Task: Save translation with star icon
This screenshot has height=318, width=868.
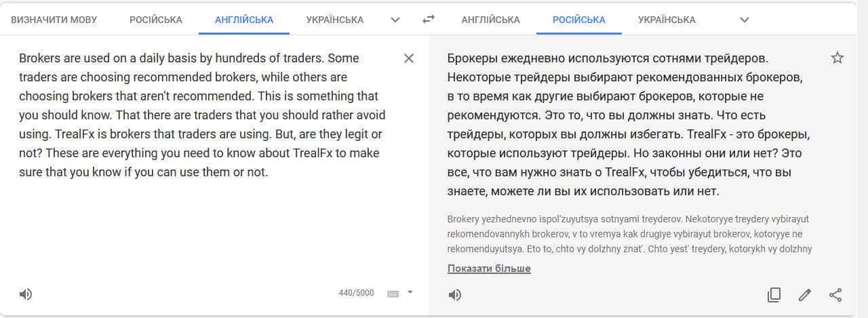Action: click(x=837, y=58)
